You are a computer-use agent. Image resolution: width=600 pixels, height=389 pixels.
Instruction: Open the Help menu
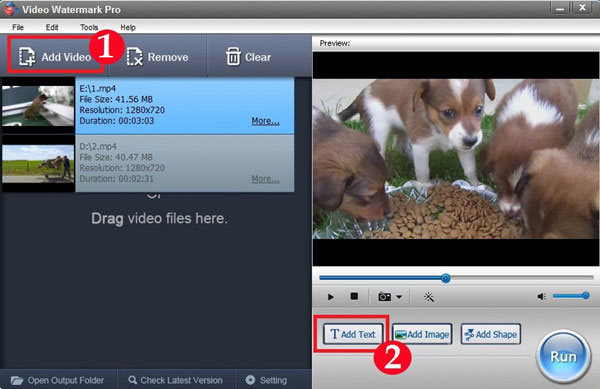click(128, 27)
